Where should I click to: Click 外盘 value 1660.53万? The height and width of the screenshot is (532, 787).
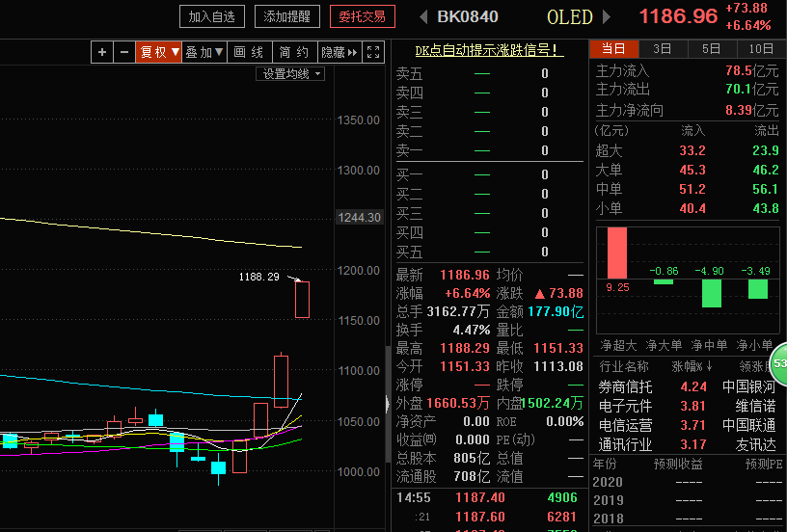click(458, 403)
